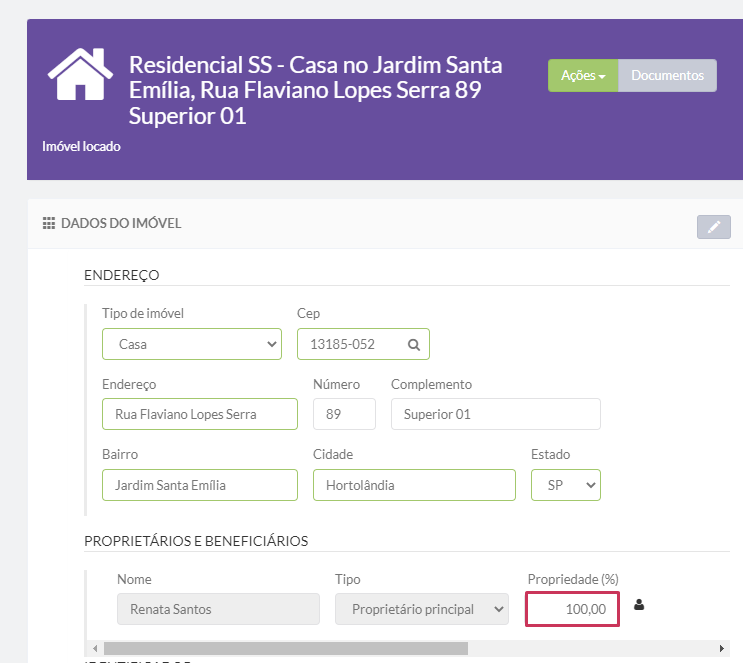743x663 pixels.
Task: Click the Cep field with 13185-052
Action: pyautogui.click(x=363, y=344)
